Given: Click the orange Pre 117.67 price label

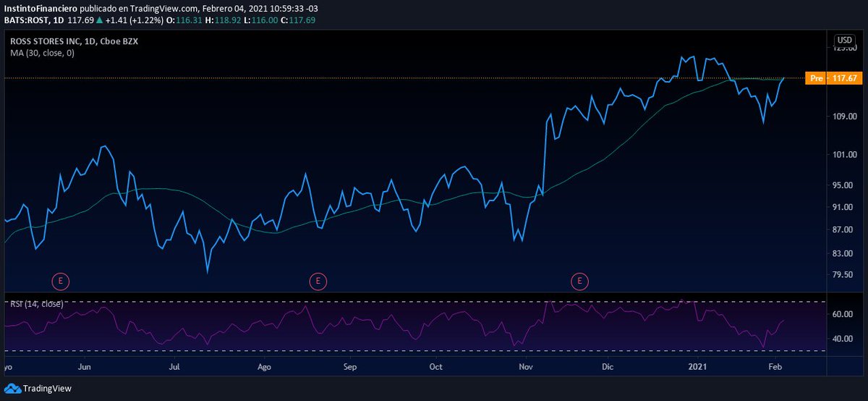Looking at the screenshot, I should point(834,78).
